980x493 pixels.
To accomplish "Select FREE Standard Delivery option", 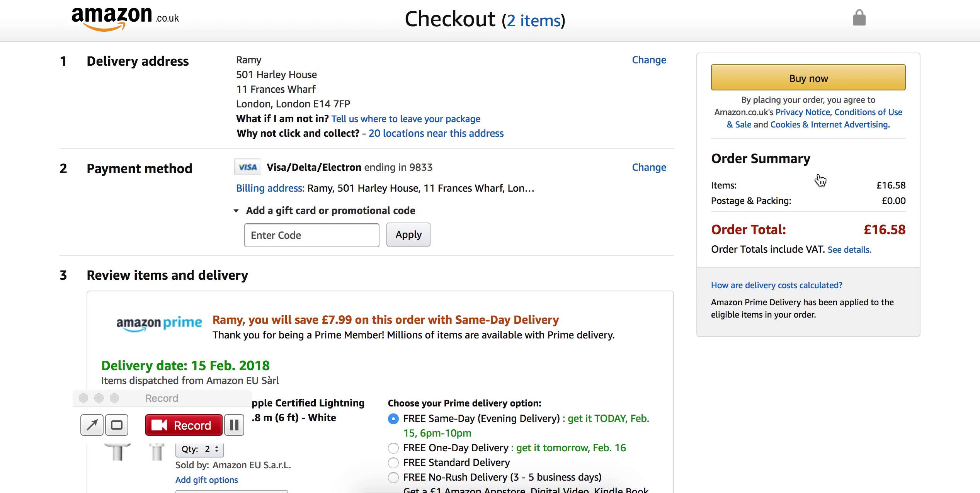I will click(393, 463).
